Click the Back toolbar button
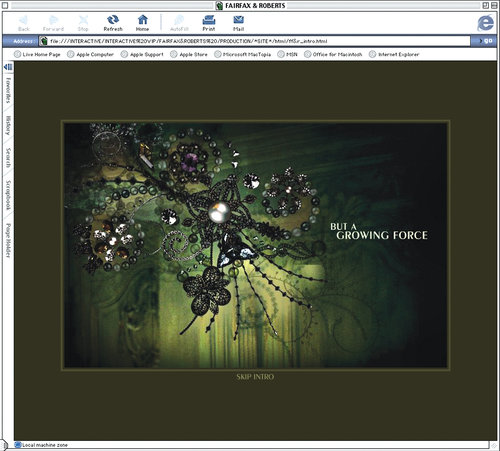This screenshot has width=500, height=451. point(23,23)
